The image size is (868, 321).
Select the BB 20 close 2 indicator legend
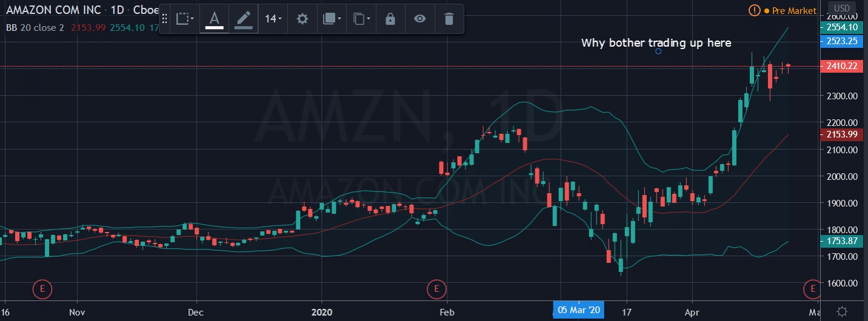tap(35, 27)
